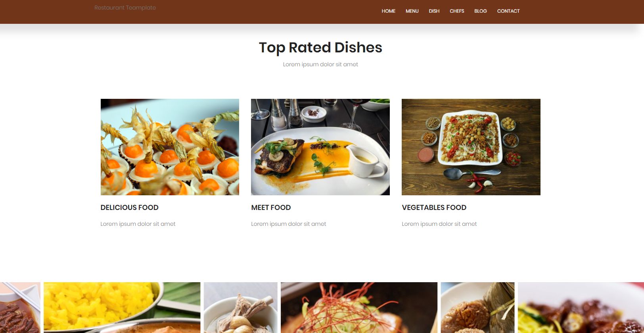
Task: Select the leaf-wrapped sticky rice gallery photo
Action: point(477,308)
